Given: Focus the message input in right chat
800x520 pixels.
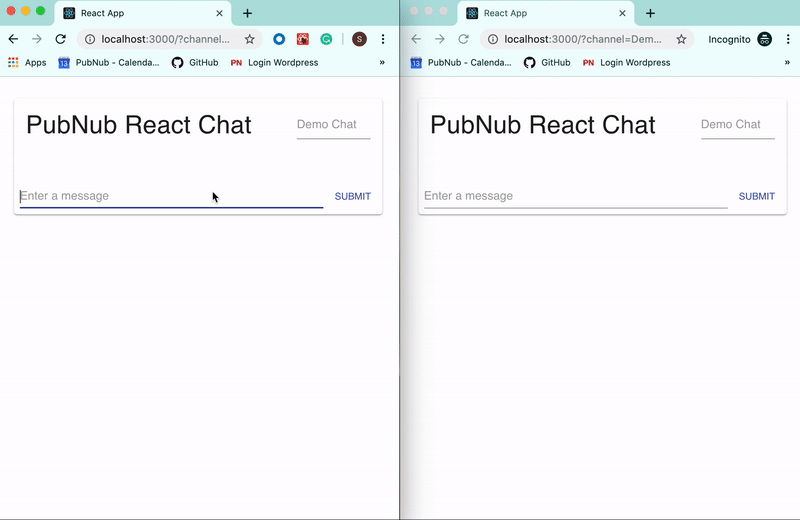Looking at the screenshot, I should (574, 196).
